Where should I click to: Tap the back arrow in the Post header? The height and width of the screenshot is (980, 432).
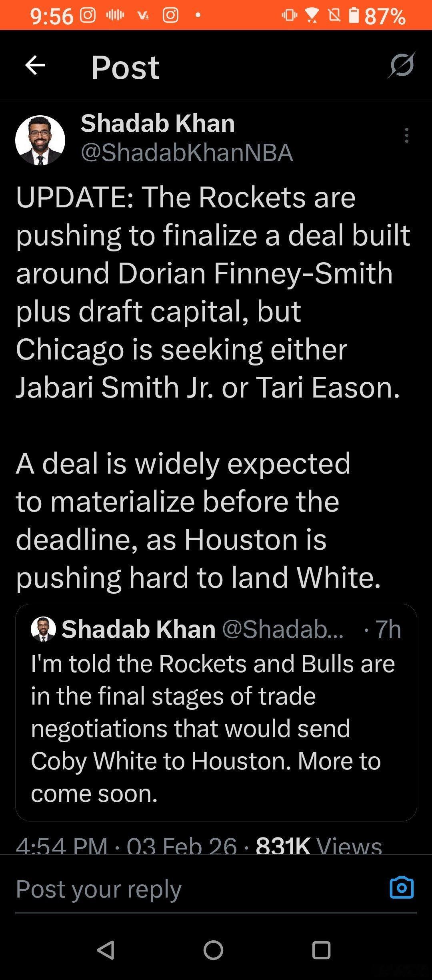point(35,65)
